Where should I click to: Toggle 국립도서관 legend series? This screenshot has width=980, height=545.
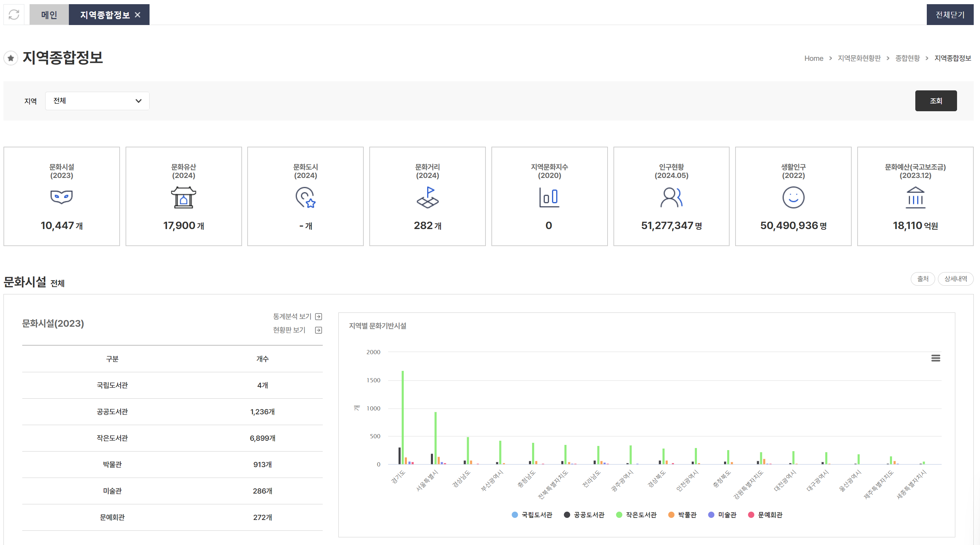coord(531,514)
